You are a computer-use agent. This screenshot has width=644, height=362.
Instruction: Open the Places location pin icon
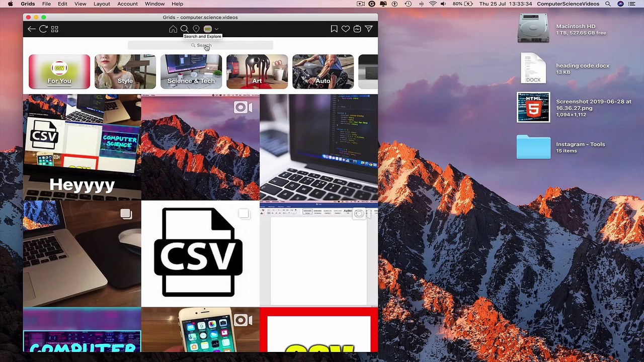point(196,29)
